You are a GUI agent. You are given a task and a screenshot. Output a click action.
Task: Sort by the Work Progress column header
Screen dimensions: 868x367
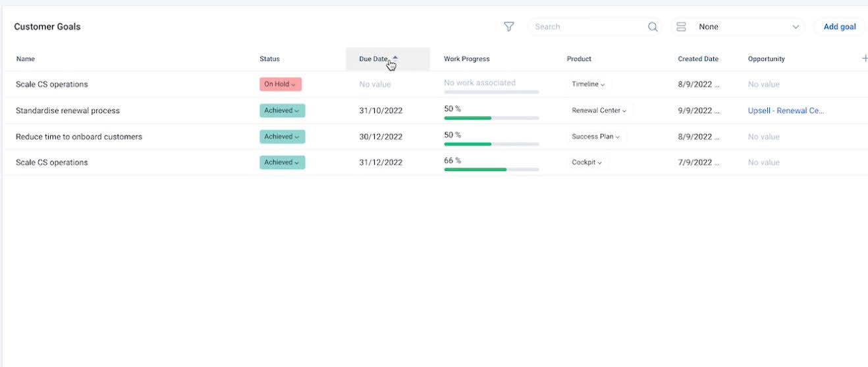coord(466,59)
